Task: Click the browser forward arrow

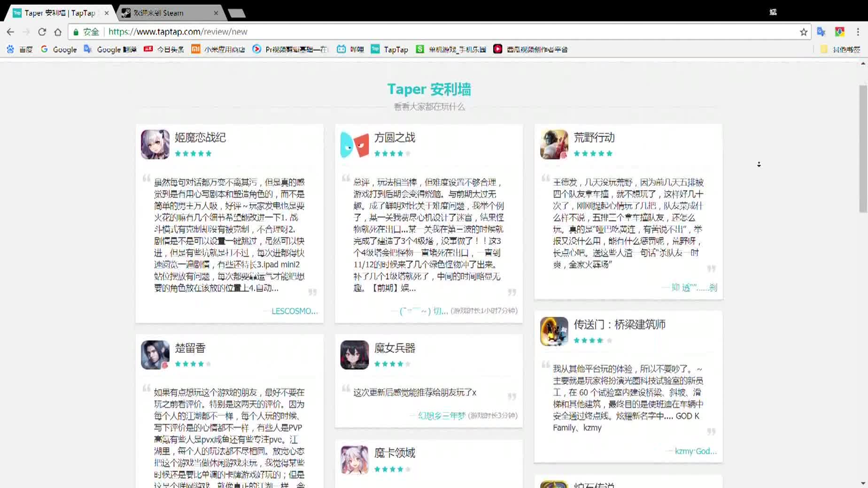Action: pos(26,32)
